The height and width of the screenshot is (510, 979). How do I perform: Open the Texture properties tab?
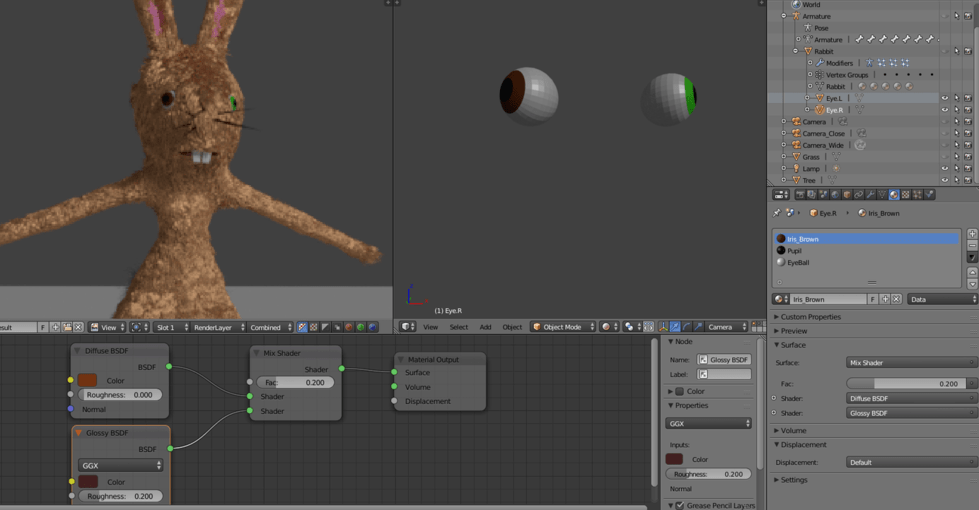coord(905,195)
